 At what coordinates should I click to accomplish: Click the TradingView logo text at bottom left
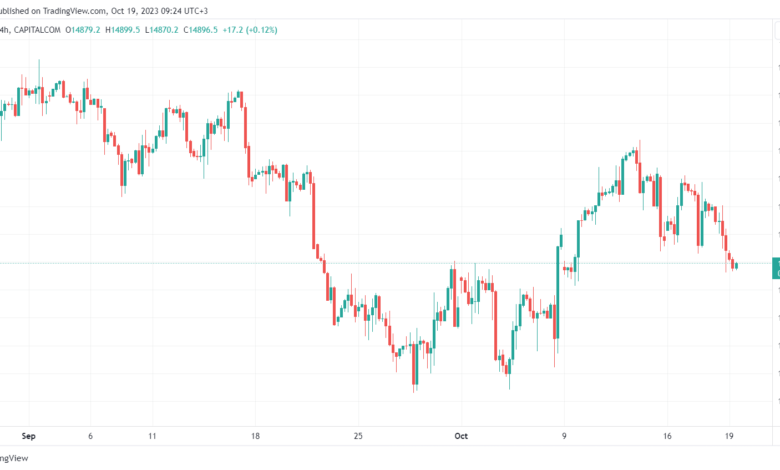(14, 458)
